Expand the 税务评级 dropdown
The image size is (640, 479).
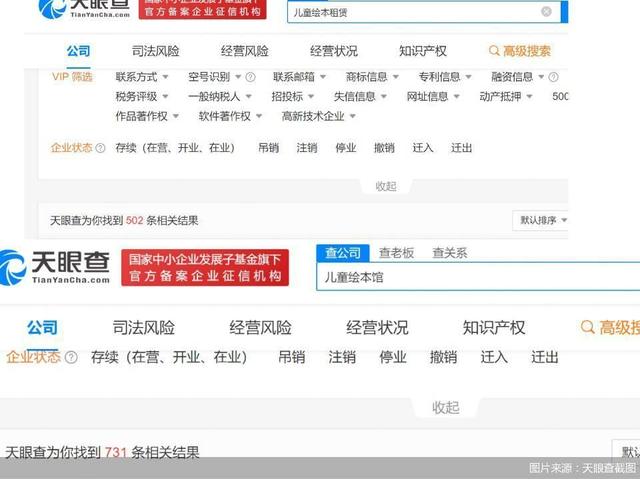[142, 97]
